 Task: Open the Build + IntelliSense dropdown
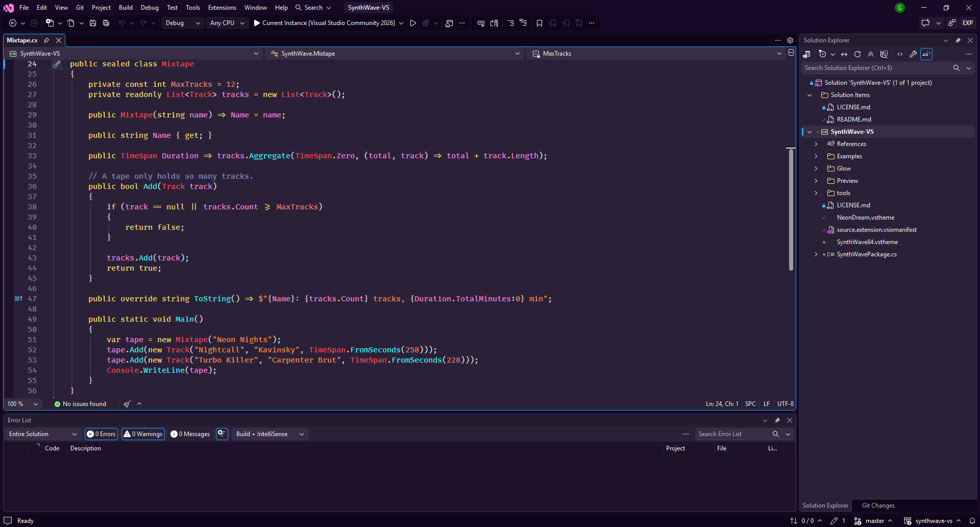(x=269, y=434)
